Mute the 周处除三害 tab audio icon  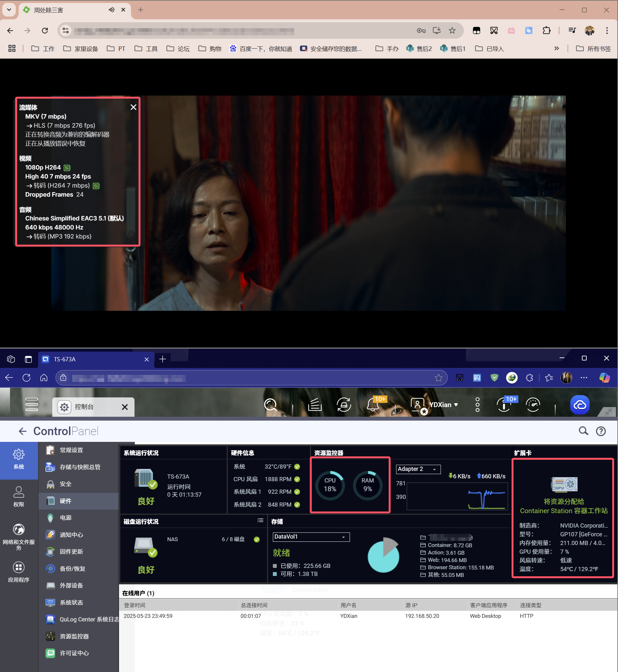(111, 10)
